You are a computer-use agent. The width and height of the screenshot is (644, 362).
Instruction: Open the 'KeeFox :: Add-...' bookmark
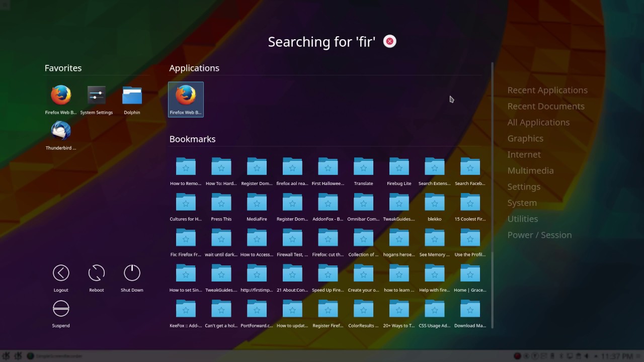pos(186,314)
